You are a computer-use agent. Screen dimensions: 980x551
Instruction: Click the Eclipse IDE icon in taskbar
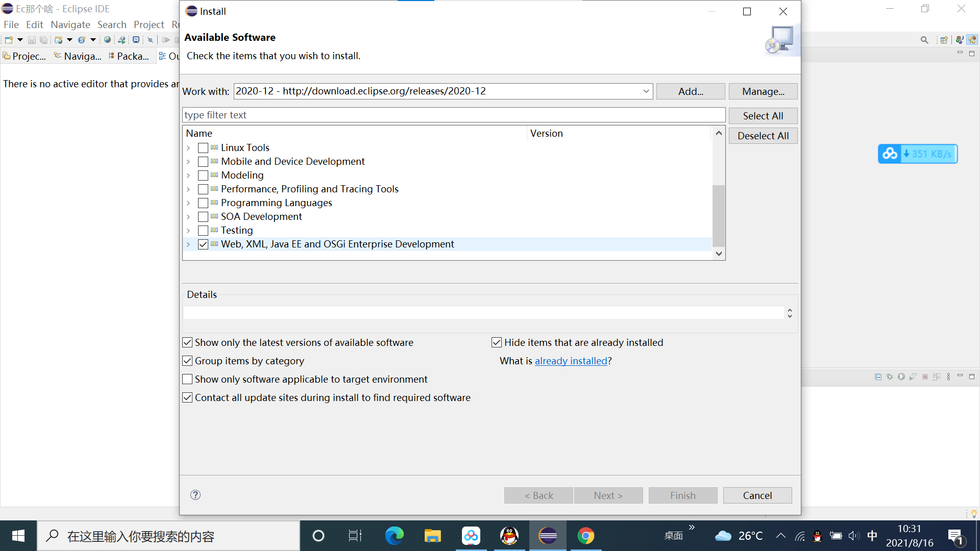(549, 536)
